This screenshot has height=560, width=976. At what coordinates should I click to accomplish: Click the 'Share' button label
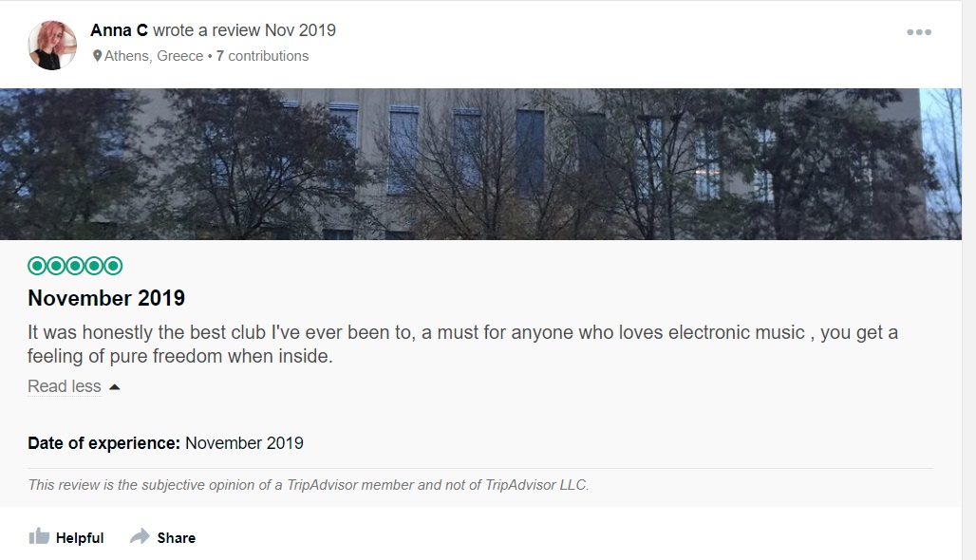(x=176, y=538)
